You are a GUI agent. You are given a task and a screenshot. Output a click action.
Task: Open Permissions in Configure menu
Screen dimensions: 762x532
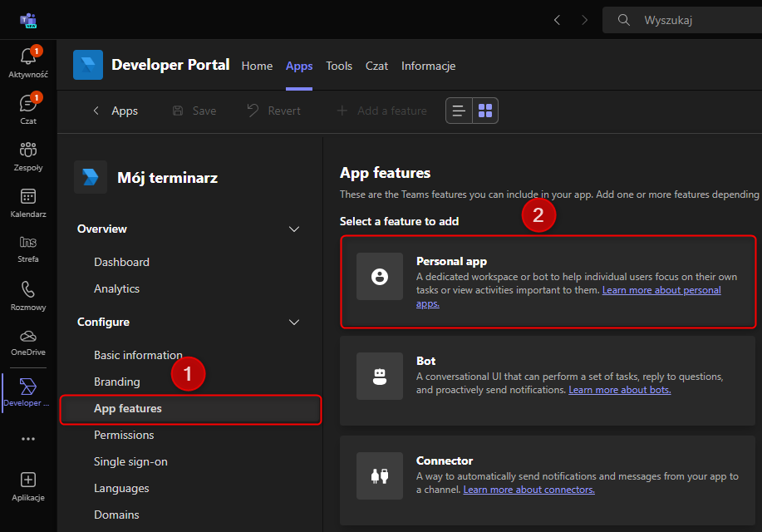point(124,435)
